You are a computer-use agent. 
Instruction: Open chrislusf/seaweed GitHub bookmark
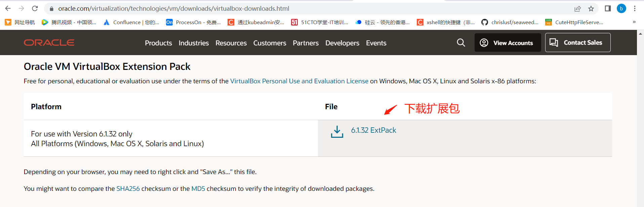coord(510,22)
